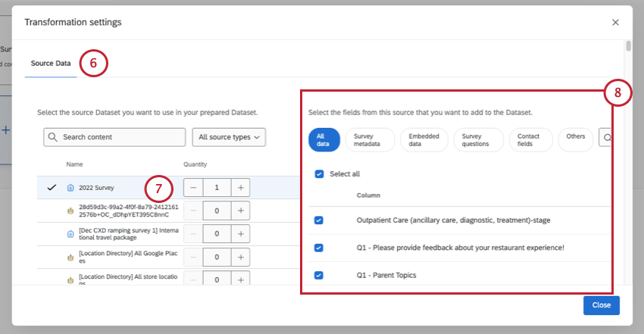Screen dimensions: 644x334
Task: Click the search icon next to Others filter
Action: click(607, 137)
